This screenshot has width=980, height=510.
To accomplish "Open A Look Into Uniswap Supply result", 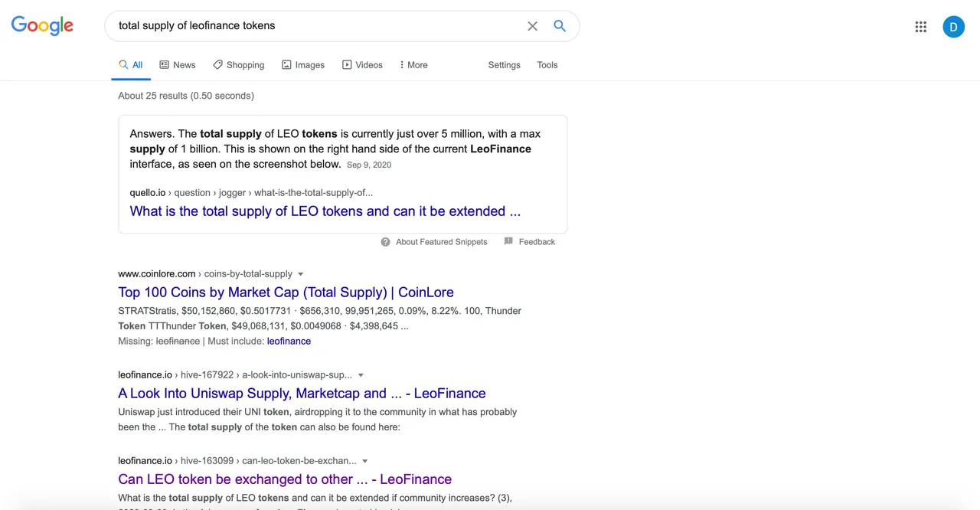I will 302,394.
